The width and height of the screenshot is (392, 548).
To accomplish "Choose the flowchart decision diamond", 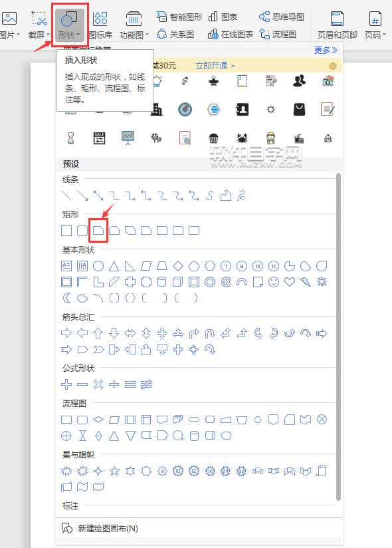I will pos(98,419).
